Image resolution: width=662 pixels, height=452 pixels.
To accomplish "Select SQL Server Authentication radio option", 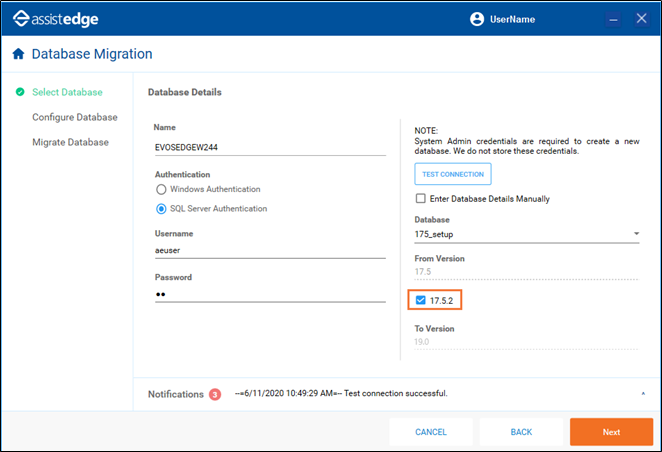I will coord(161,209).
